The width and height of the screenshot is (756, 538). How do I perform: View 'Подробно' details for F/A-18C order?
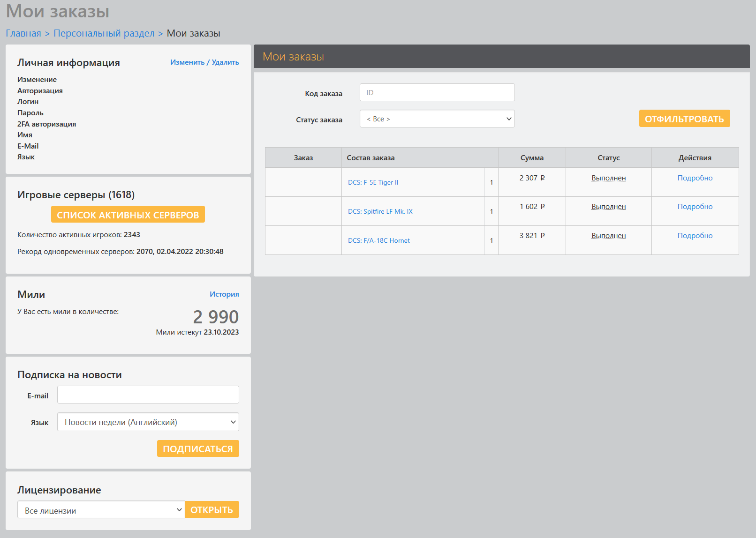click(695, 236)
